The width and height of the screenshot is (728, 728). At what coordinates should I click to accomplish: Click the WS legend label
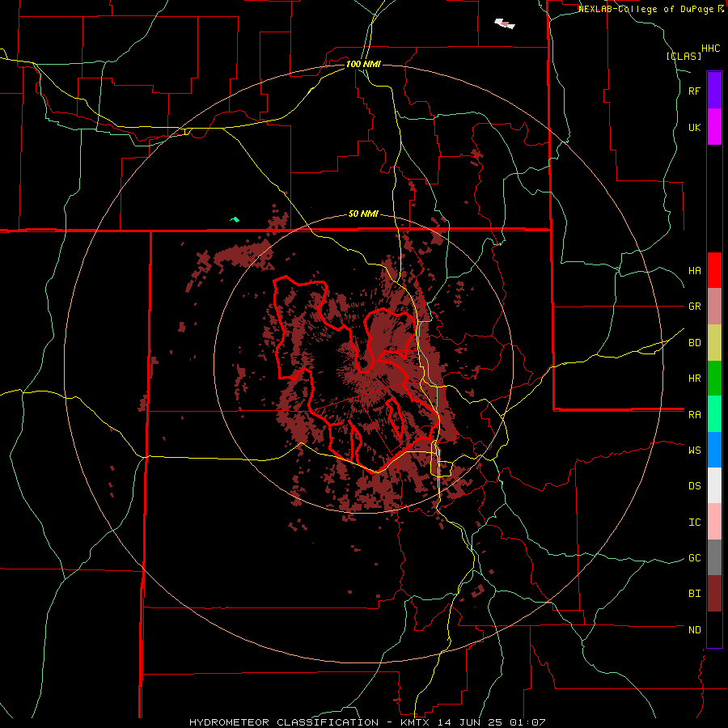[695, 450]
